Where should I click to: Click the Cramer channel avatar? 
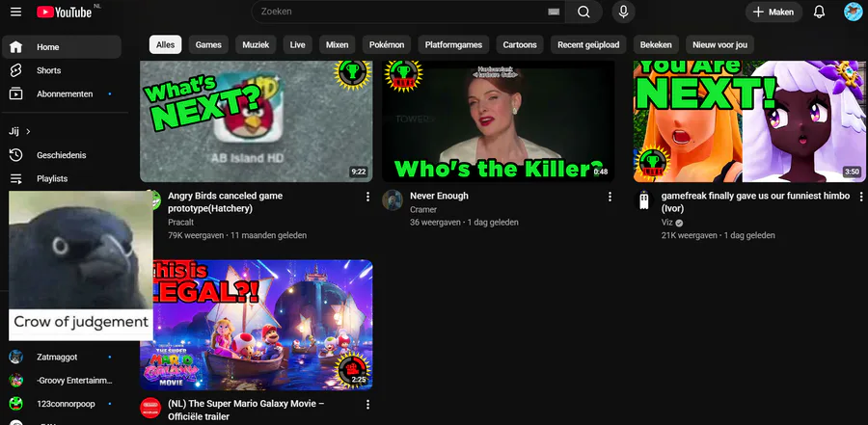click(x=393, y=200)
